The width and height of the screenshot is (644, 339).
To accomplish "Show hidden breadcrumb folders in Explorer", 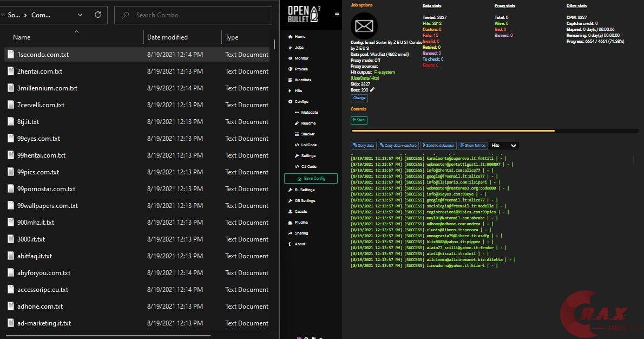I will click(3, 15).
